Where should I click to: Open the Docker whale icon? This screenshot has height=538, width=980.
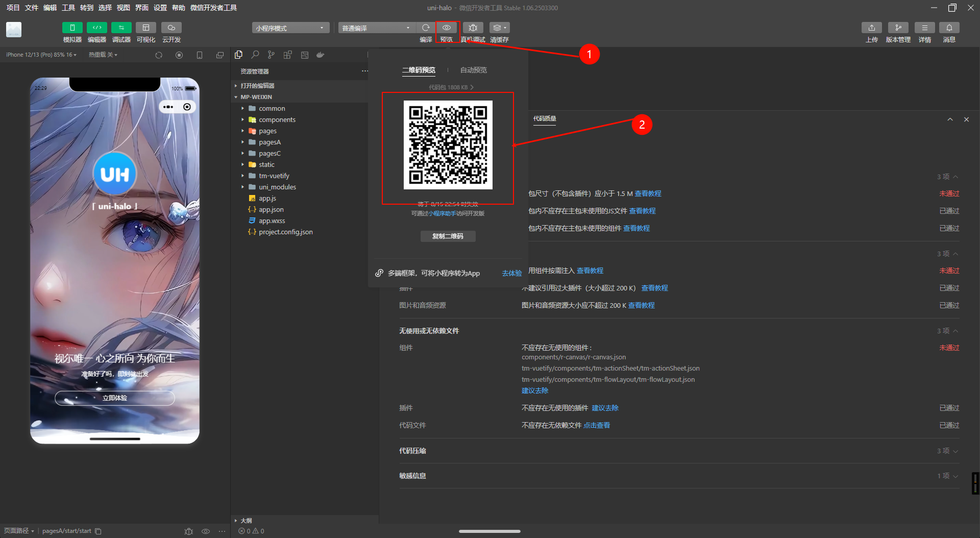tap(321, 55)
